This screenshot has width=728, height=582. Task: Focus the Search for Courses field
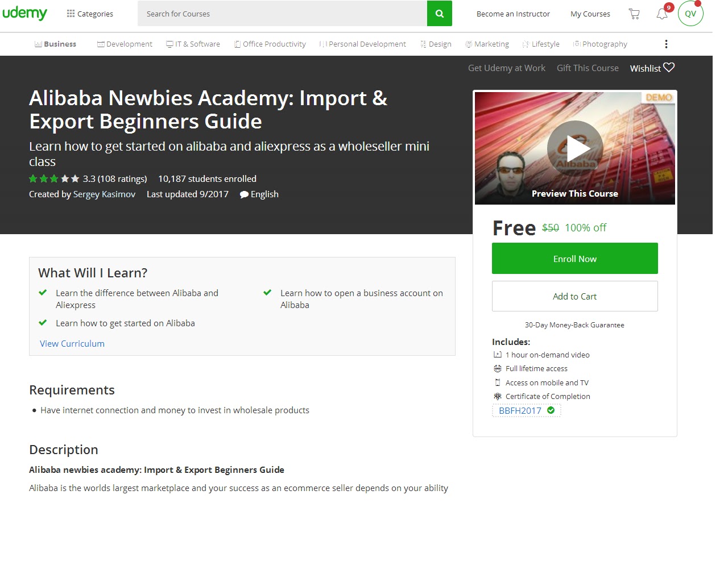coord(282,14)
